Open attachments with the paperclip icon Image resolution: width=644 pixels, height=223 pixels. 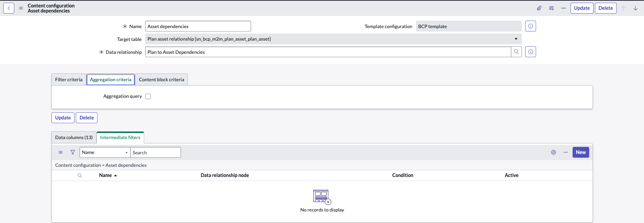click(x=539, y=8)
